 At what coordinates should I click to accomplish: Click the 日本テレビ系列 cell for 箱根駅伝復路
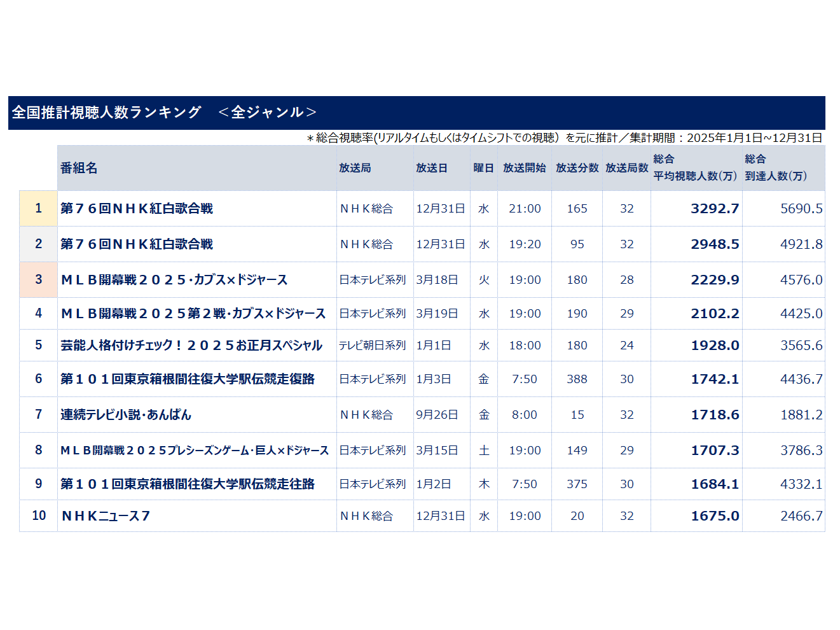pos(374,379)
